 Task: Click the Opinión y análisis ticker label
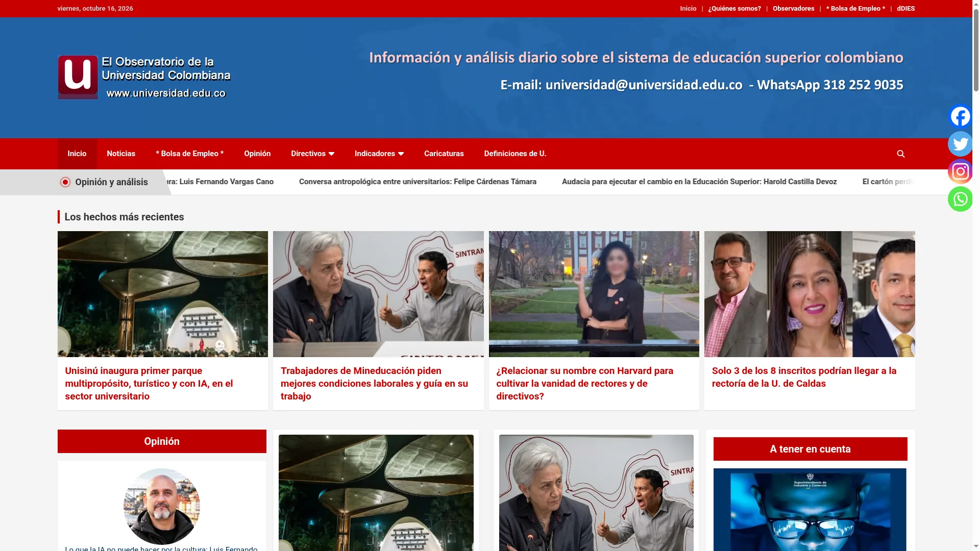111,182
